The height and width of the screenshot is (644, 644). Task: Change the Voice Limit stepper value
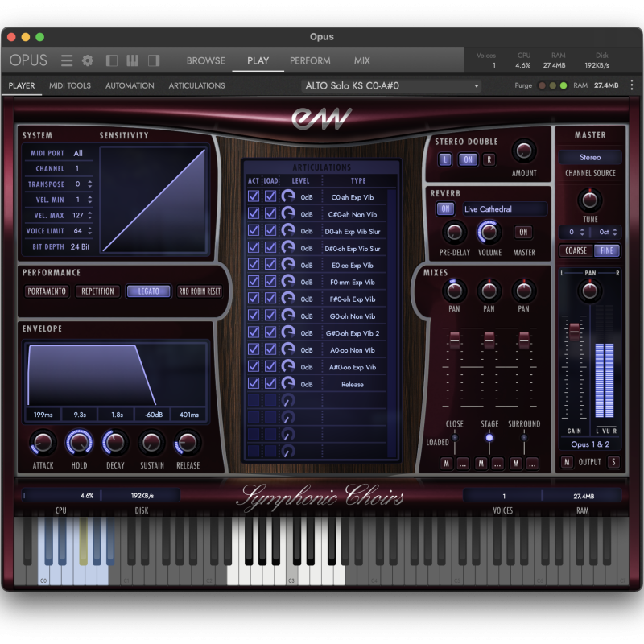click(89, 231)
